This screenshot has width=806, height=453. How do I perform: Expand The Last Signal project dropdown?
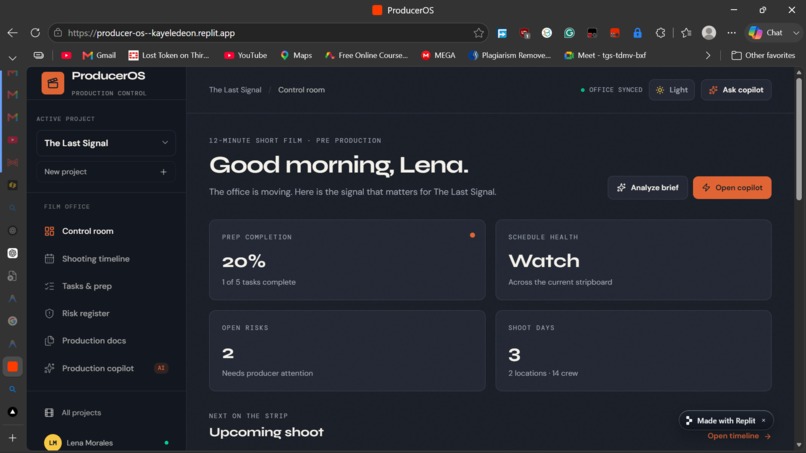pos(106,143)
